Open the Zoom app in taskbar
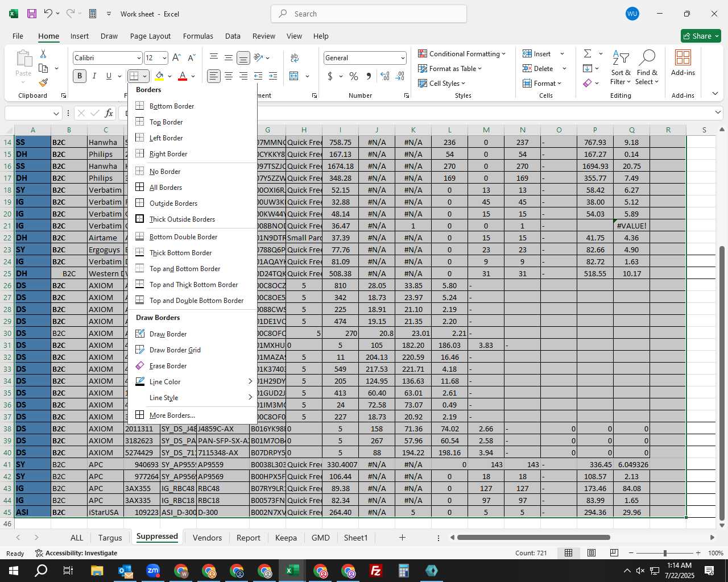728x582 pixels. pyautogui.click(x=153, y=571)
